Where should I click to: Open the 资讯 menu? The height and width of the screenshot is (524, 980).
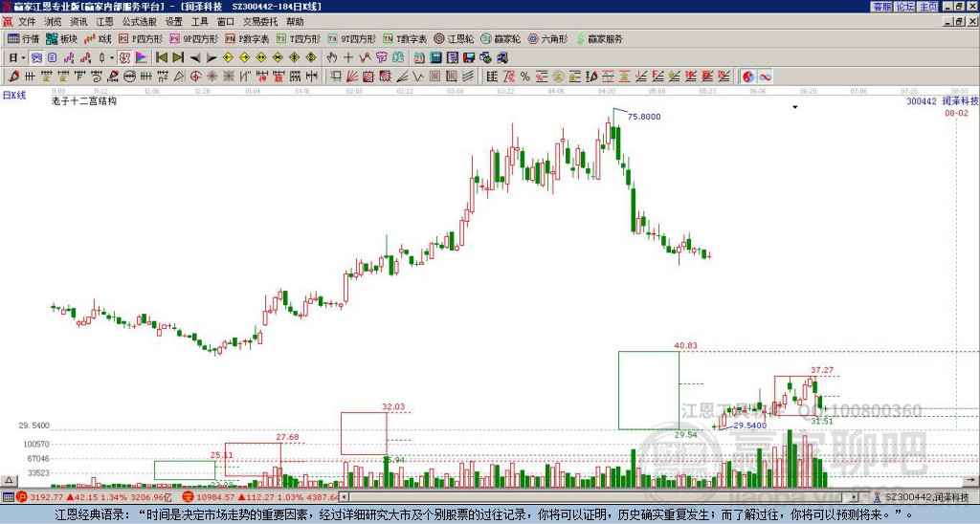coord(78,22)
